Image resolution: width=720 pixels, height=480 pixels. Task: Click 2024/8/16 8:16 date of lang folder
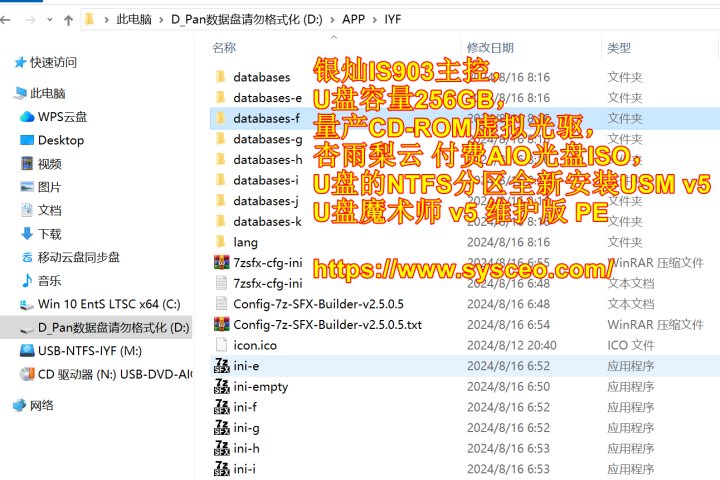[508, 243]
